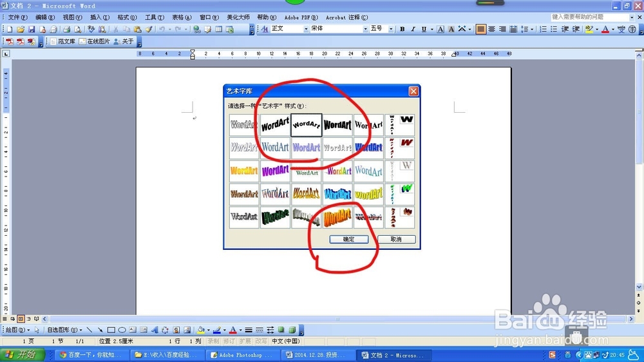Save the document using the floppy icon

[x=32, y=29]
